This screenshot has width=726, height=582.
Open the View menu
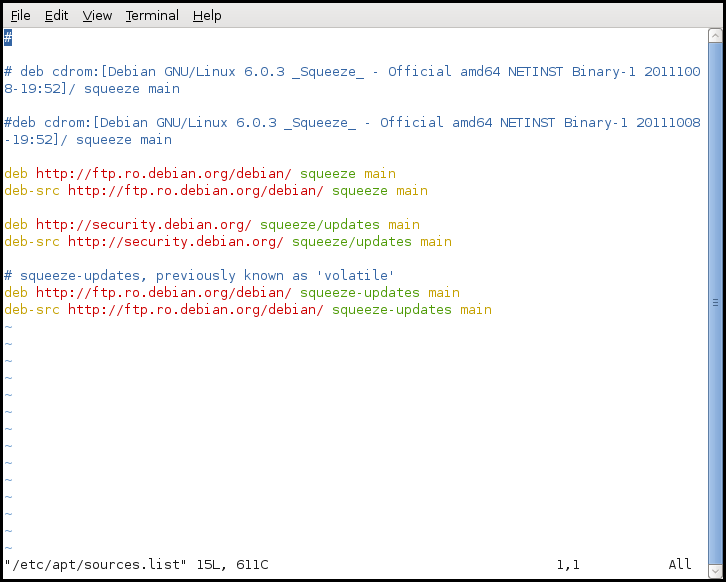pyautogui.click(x=97, y=16)
